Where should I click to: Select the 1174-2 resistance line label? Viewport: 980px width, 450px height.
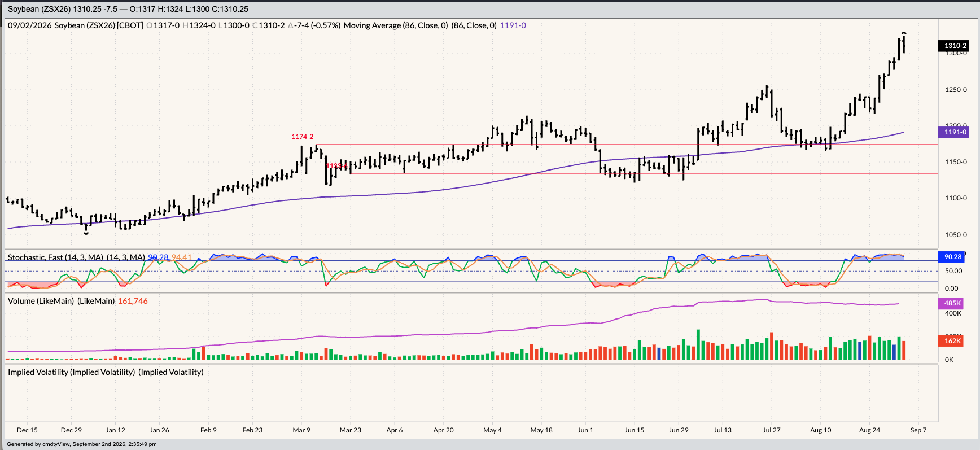click(x=303, y=137)
